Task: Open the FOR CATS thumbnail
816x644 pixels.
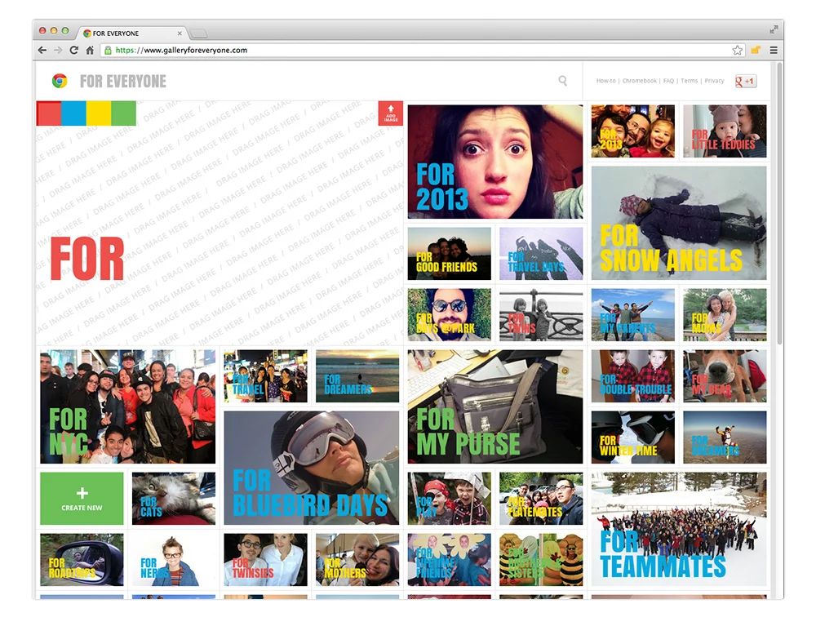Action: 173,498
